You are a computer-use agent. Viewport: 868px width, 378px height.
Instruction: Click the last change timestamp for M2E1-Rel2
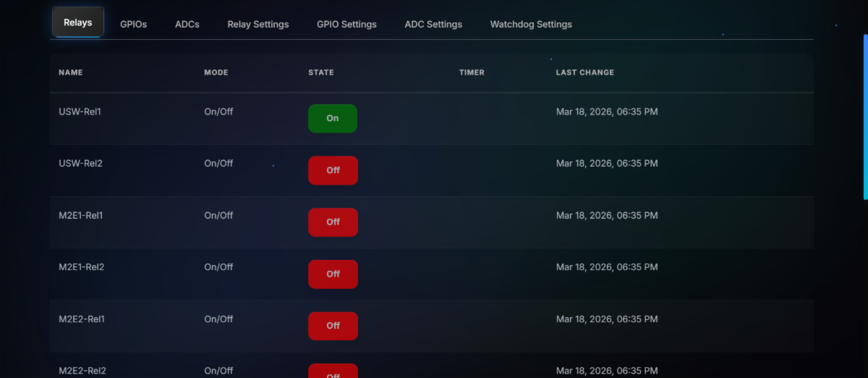607,267
